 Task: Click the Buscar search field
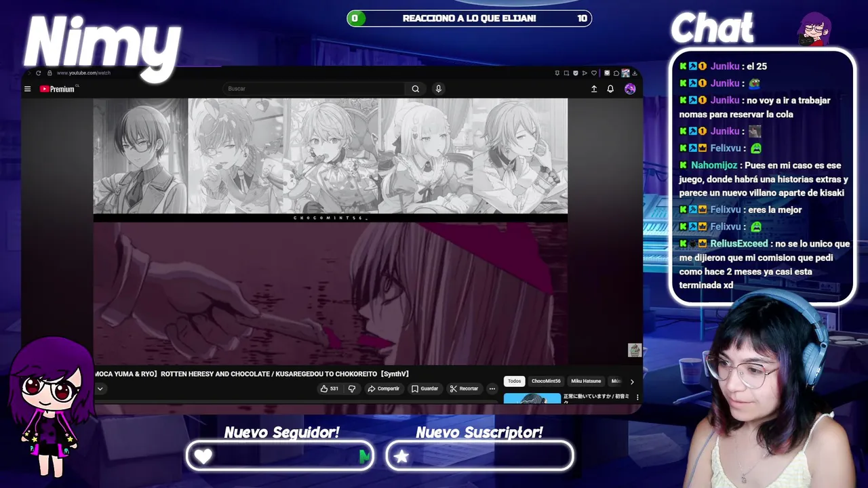pyautogui.click(x=314, y=89)
